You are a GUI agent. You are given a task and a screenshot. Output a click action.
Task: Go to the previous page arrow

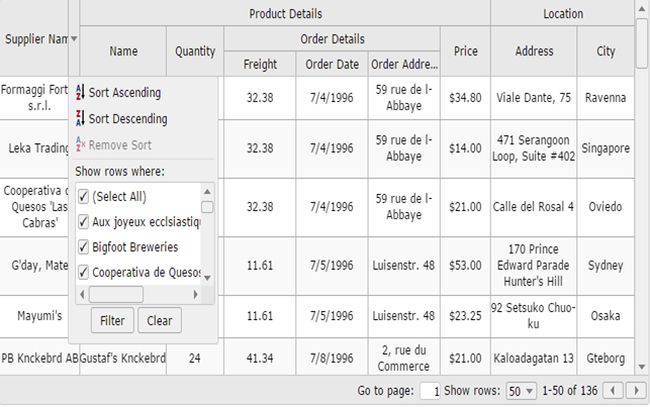click(613, 390)
